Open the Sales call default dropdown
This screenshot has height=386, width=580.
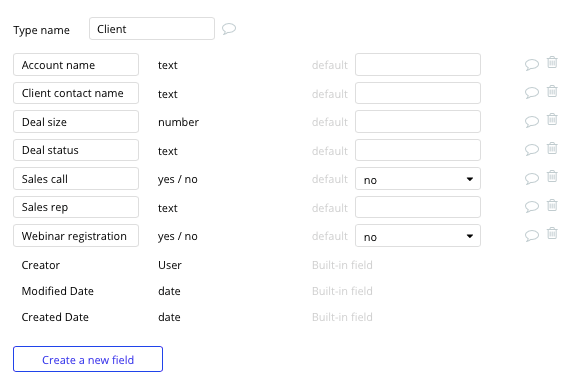click(x=418, y=179)
